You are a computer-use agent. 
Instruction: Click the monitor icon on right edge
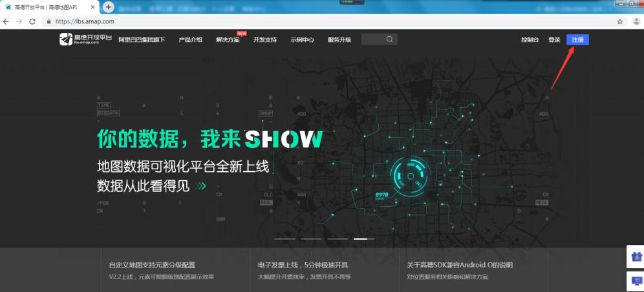click(x=637, y=281)
